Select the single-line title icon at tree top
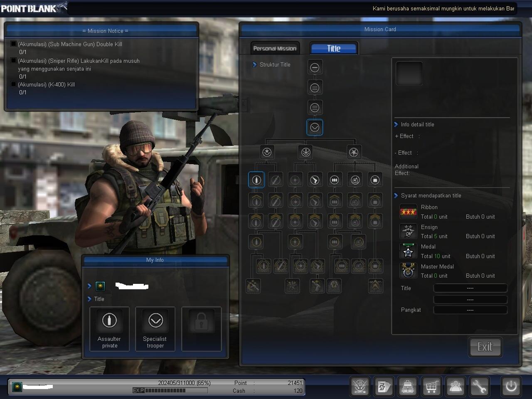Screen dimensions: 532x399 point(315,67)
